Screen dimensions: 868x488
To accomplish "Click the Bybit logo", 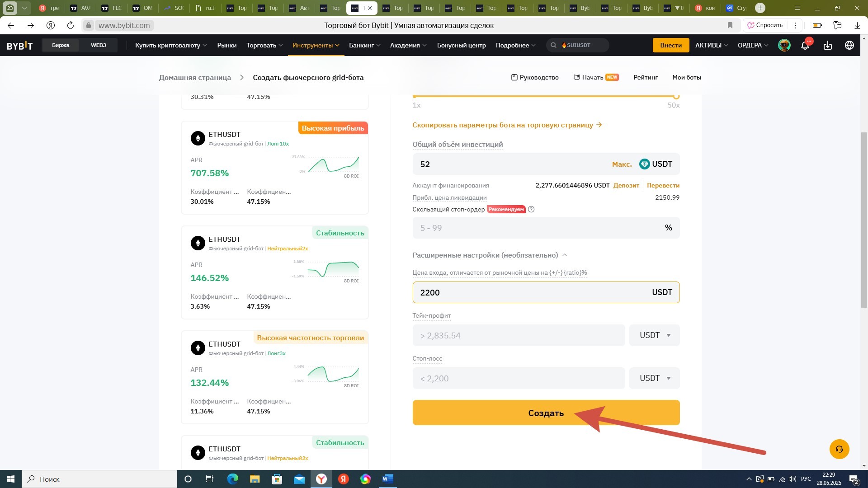I will pyautogui.click(x=19, y=45).
